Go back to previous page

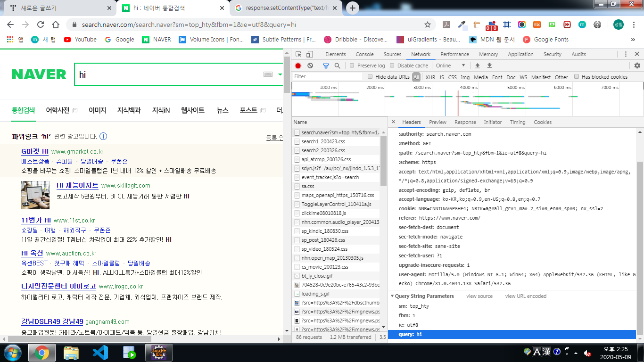[10, 25]
